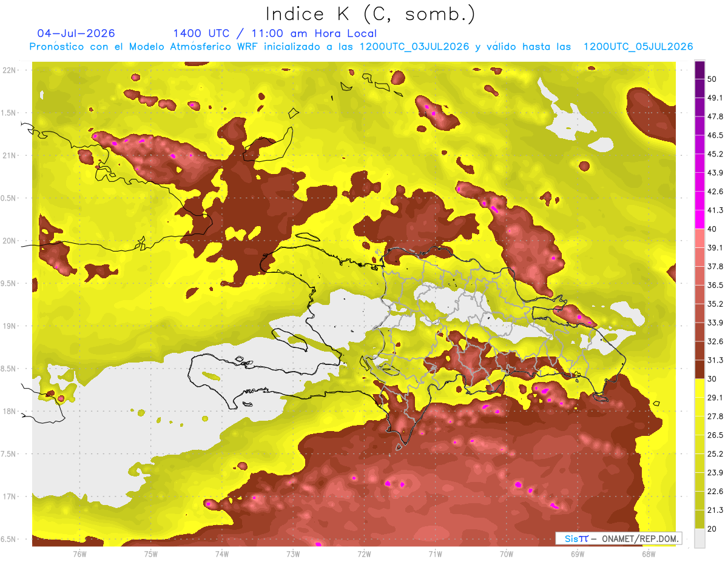Screen dimensions: 728x562
Task: Click the '0.5N' latitude label
Action: pyautogui.click(x=9, y=198)
